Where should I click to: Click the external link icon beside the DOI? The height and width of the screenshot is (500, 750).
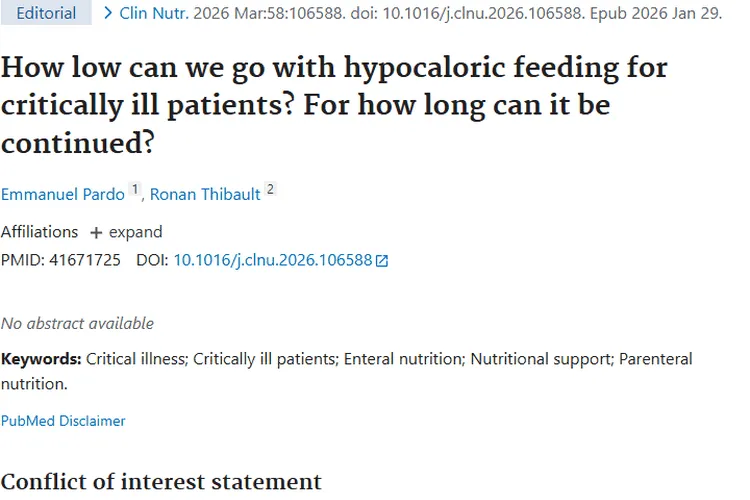pyautogui.click(x=382, y=261)
